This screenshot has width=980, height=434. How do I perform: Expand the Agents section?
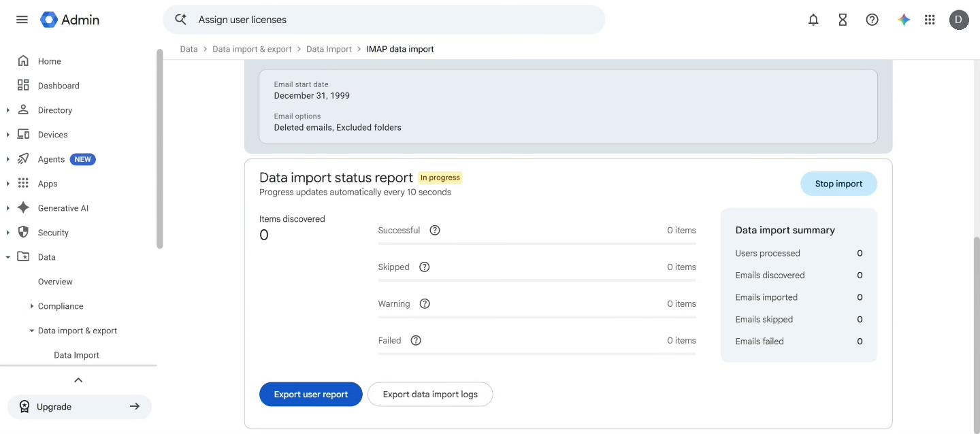(x=7, y=159)
